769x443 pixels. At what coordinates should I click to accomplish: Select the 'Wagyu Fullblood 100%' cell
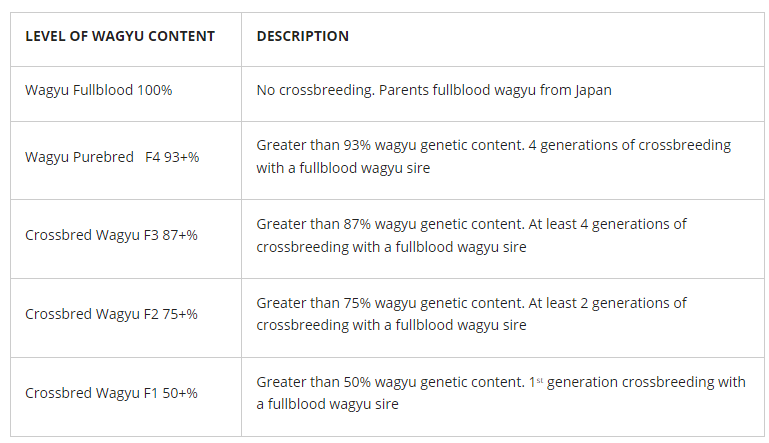click(x=99, y=90)
